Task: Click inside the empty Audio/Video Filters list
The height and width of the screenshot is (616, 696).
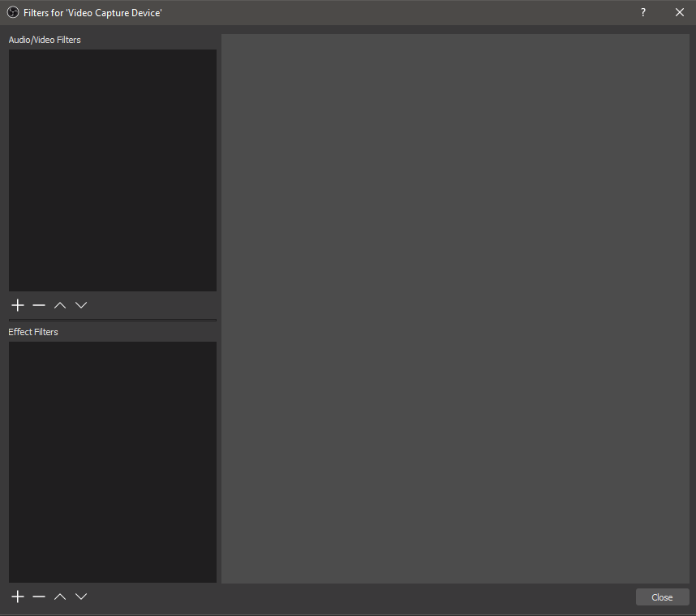Action: 112,170
